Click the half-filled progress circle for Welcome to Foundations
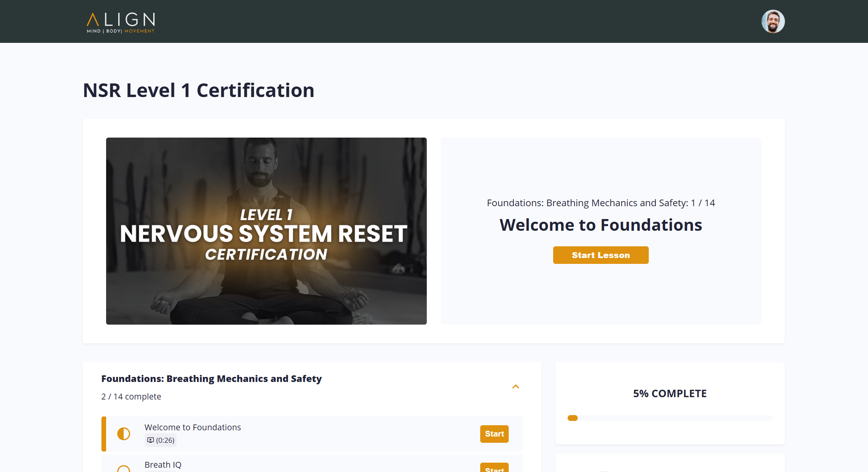 [124, 434]
